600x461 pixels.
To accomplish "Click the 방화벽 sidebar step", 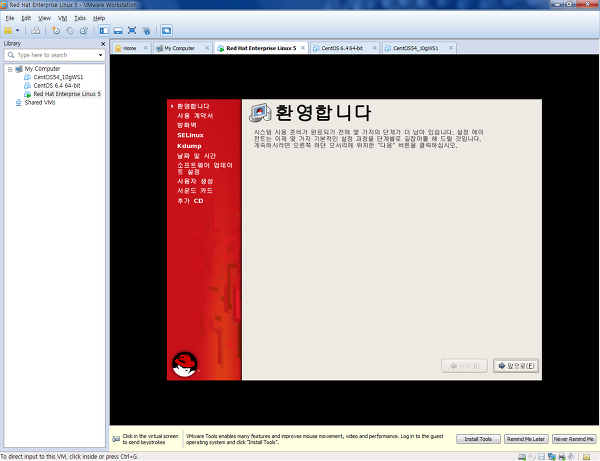I will 187,125.
